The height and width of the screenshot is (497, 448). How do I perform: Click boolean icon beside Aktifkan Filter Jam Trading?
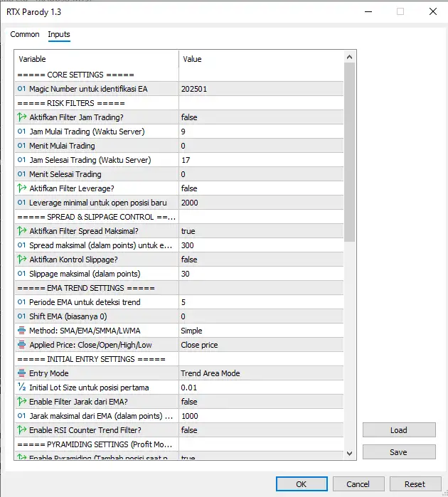(21, 117)
